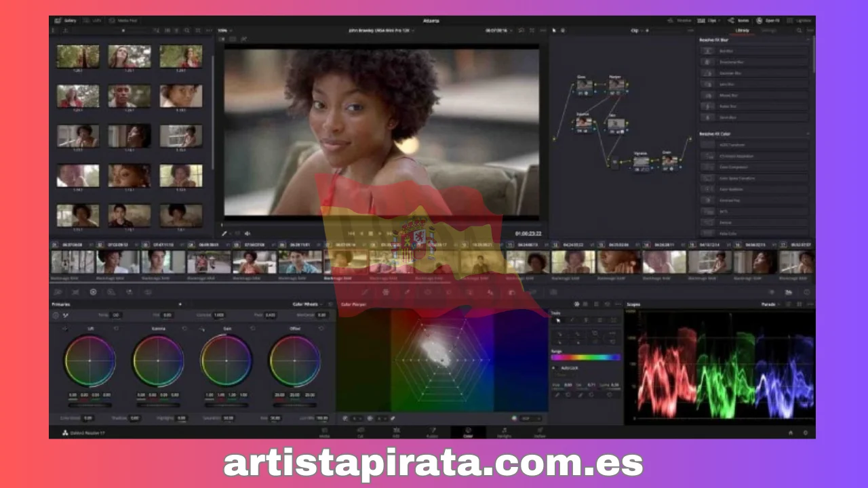This screenshot has height=488, width=868.
Task: Select the Gaussian Blur effect
Action: 754,73
